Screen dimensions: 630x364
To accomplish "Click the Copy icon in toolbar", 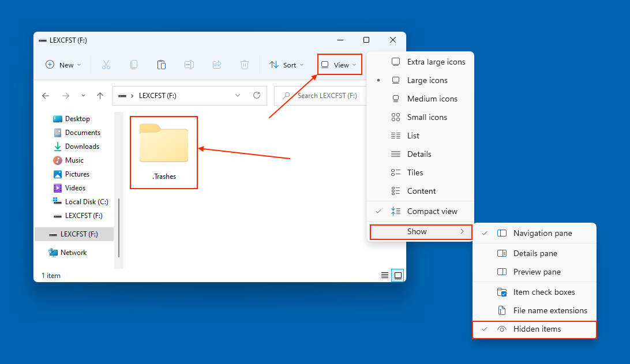I will click(134, 65).
